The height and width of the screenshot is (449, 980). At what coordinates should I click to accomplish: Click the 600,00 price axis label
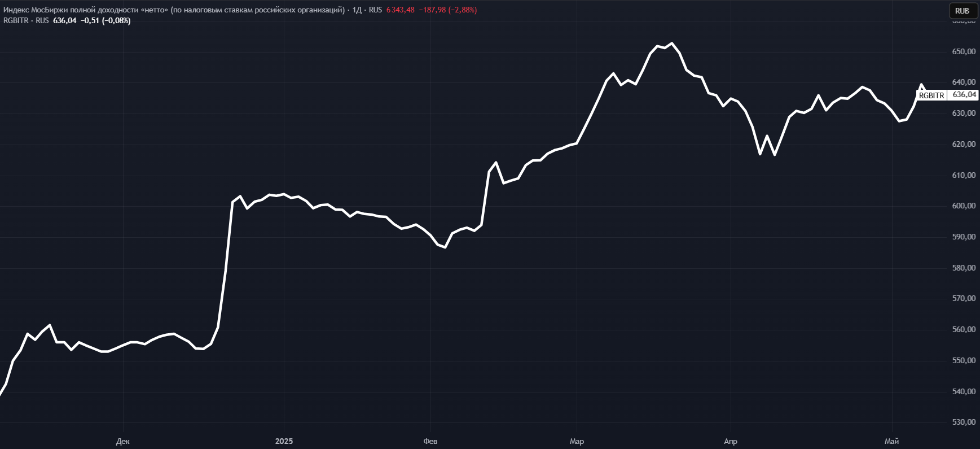[964, 206]
